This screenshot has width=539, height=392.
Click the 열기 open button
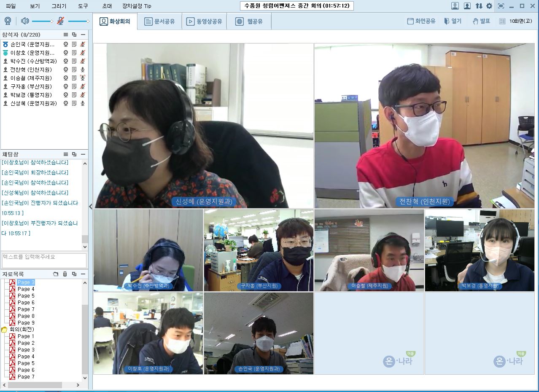453,21
